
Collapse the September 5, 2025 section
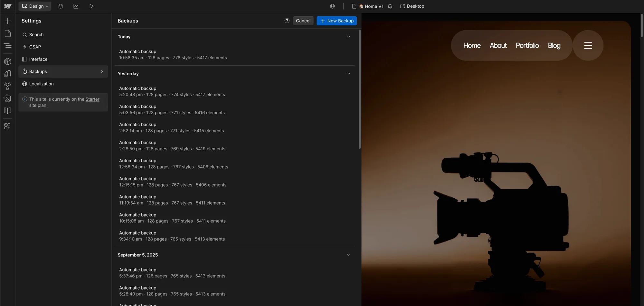coord(349,255)
